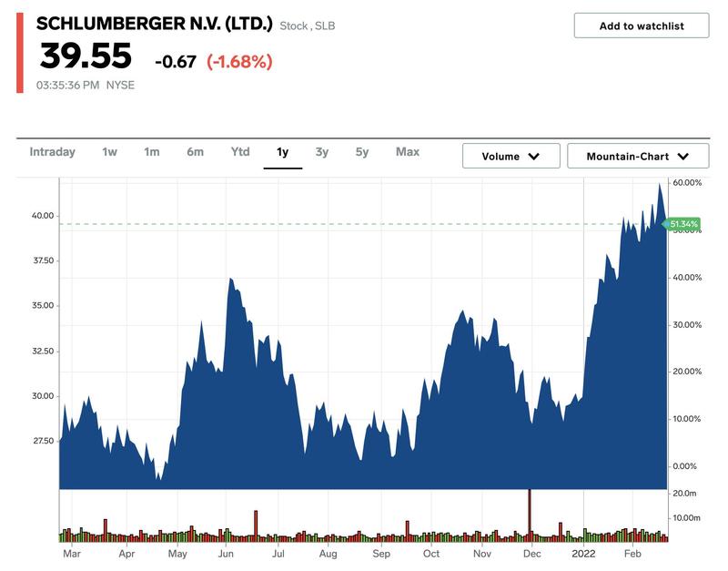Show the Max history range

pyautogui.click(x=407, y=152)
